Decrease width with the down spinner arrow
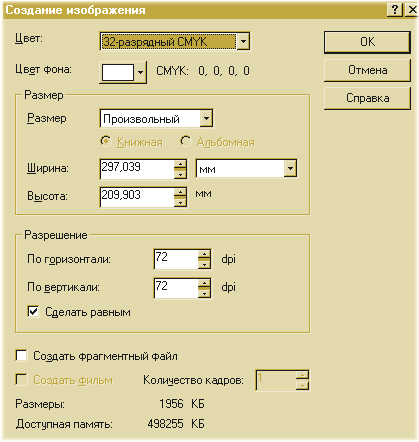The width and height of the screenshot is (419, 442). [180, 174]
